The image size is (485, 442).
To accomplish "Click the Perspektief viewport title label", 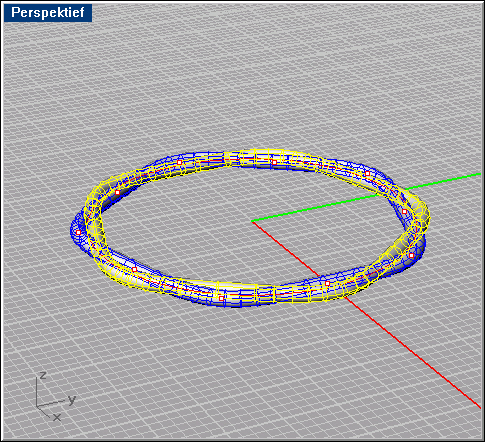I will 48,13.
